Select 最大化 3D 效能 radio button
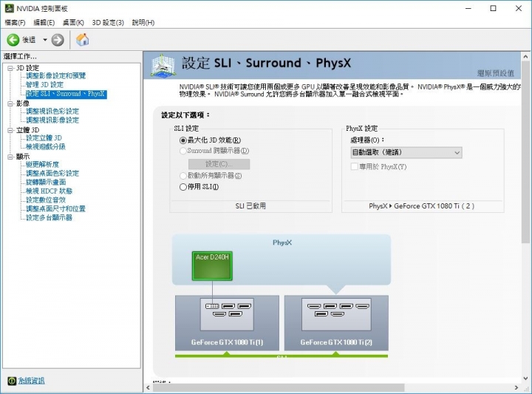532x394 pixels. [183, 140]
